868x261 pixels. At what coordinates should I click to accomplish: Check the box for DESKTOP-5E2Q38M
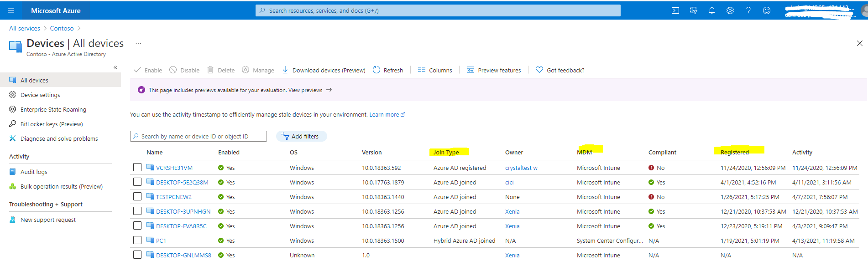[x=137, y=182]
